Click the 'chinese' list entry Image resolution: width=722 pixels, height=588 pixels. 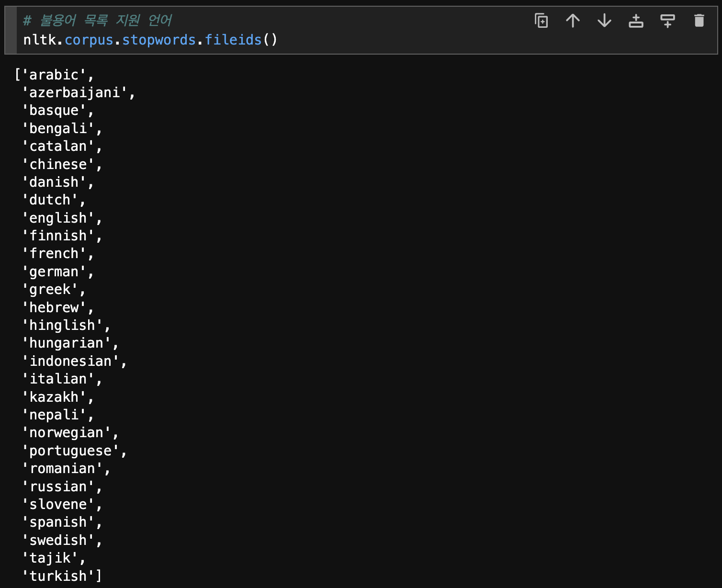pyautogui.click(x=58, y=164)
